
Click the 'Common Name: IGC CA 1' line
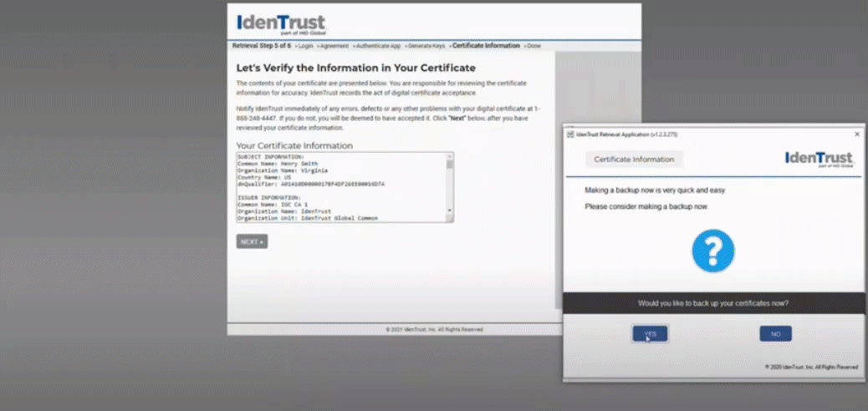[273, 204]
